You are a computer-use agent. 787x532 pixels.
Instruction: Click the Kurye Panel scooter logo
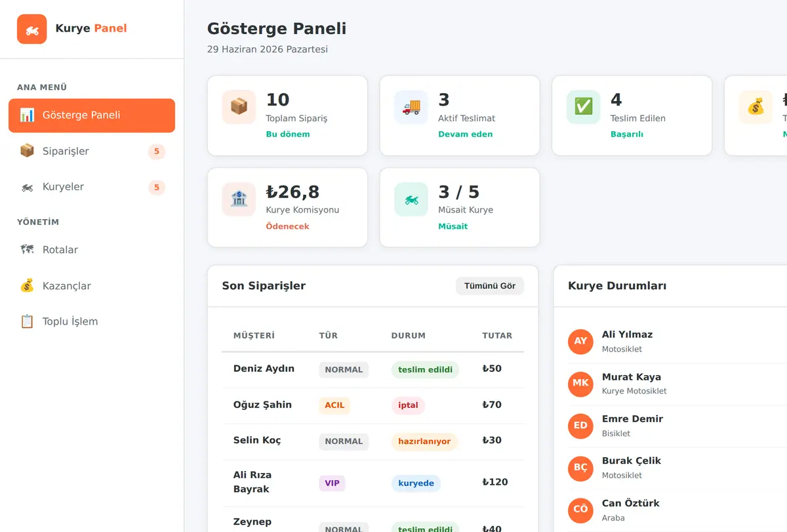coord(31,29)
